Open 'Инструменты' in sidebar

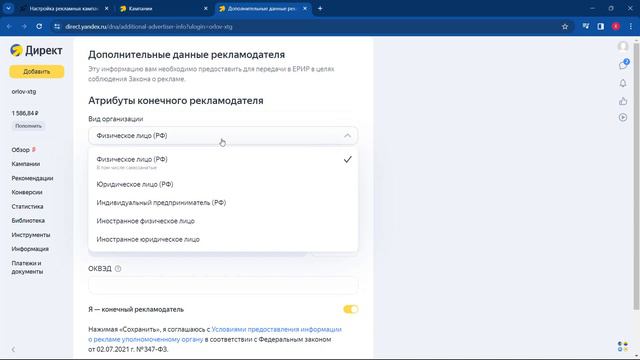(x=31, y=235)
